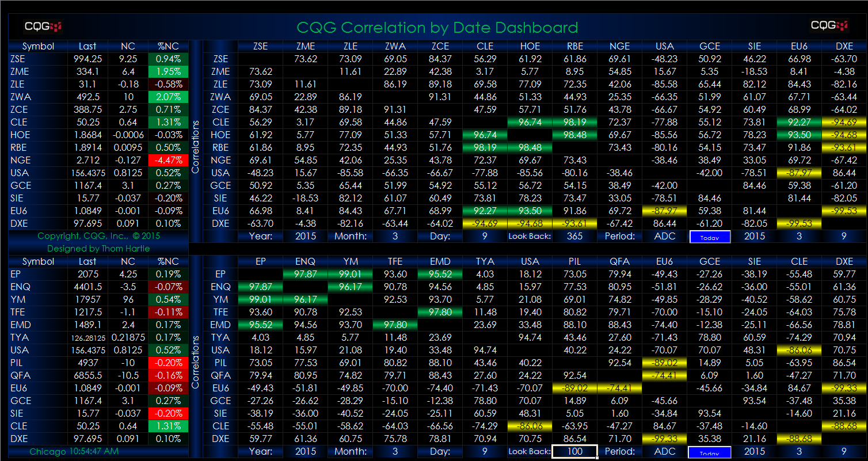Click the 0.94% ZSE change cell
This screenshot has height=461, width=868.
168,59
